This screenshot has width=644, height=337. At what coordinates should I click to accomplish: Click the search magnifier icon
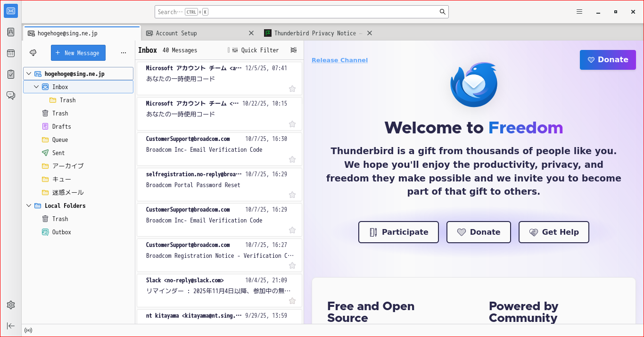tap(443, 12)
